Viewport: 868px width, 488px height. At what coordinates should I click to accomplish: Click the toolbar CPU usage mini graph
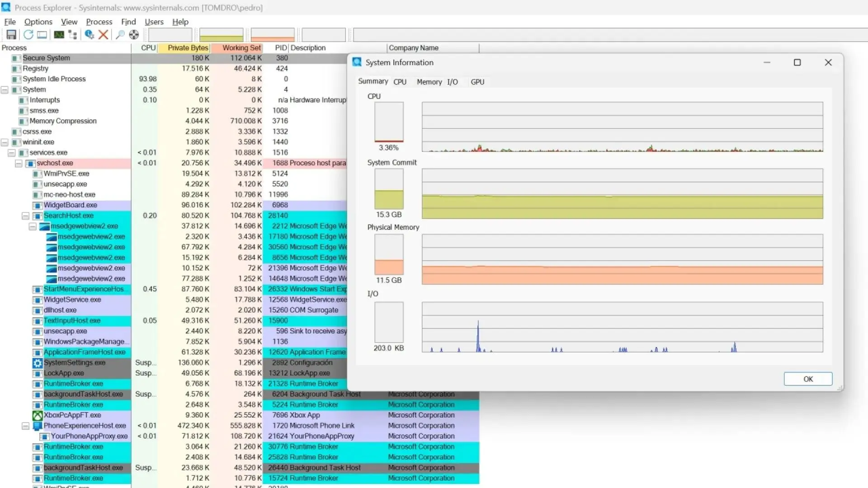pos(170,35)
